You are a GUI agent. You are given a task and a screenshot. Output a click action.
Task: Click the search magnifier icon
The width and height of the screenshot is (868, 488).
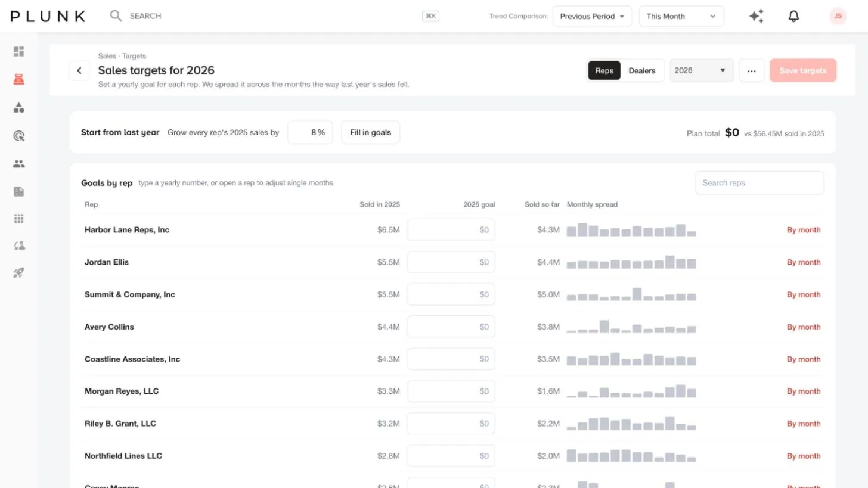(x=116, y=16)
